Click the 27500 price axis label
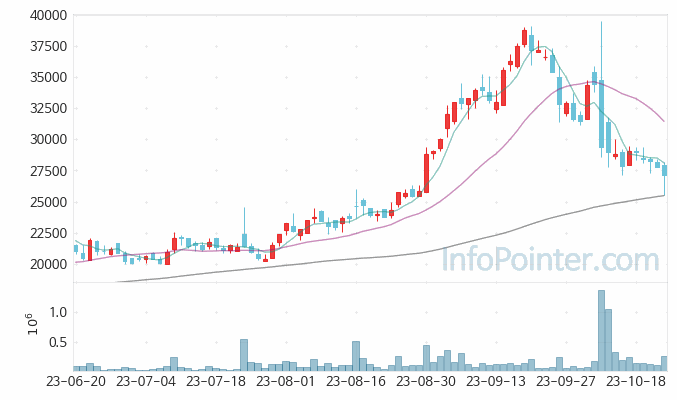This screenshot has width=677, height=400. [48, 171]
